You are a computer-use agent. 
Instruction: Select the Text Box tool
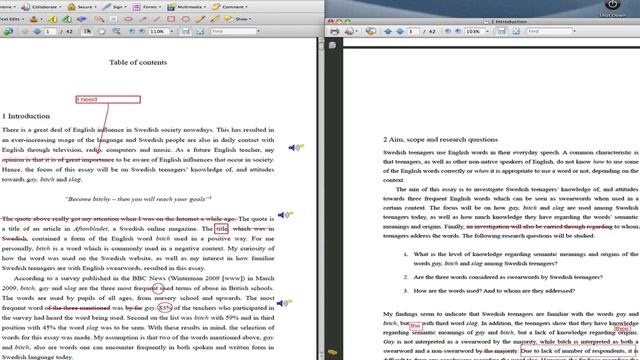click(x=113, y=19)
